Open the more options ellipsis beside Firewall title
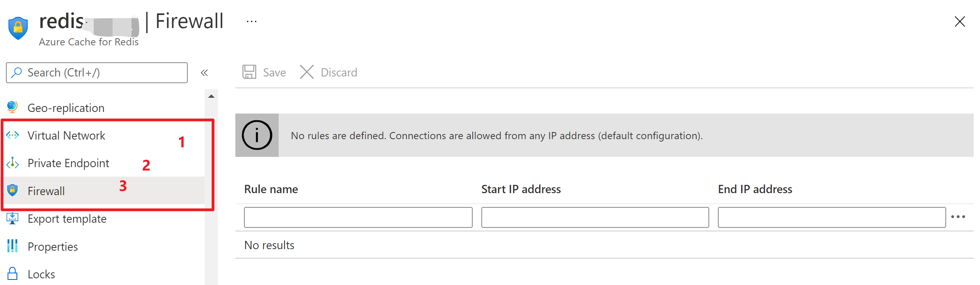The width and height of the screenshot is (980, 285). pyautogui.click(x=251, y=22)
